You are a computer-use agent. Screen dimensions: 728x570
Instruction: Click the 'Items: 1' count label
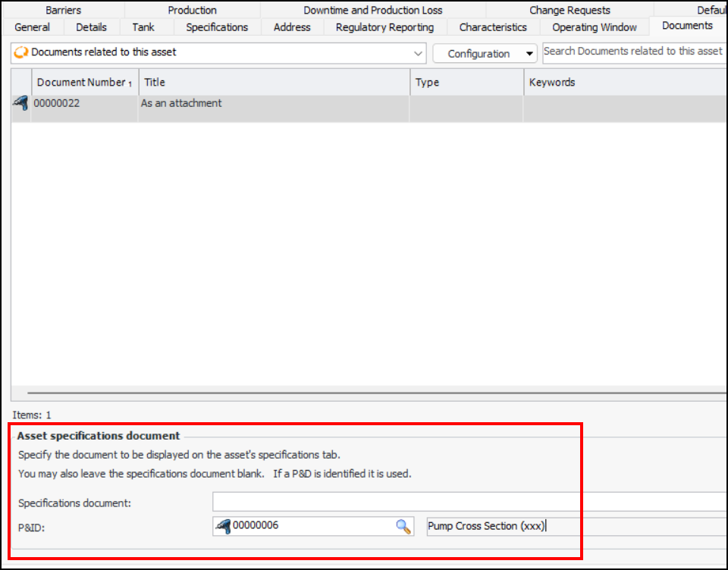pos(32,415)
